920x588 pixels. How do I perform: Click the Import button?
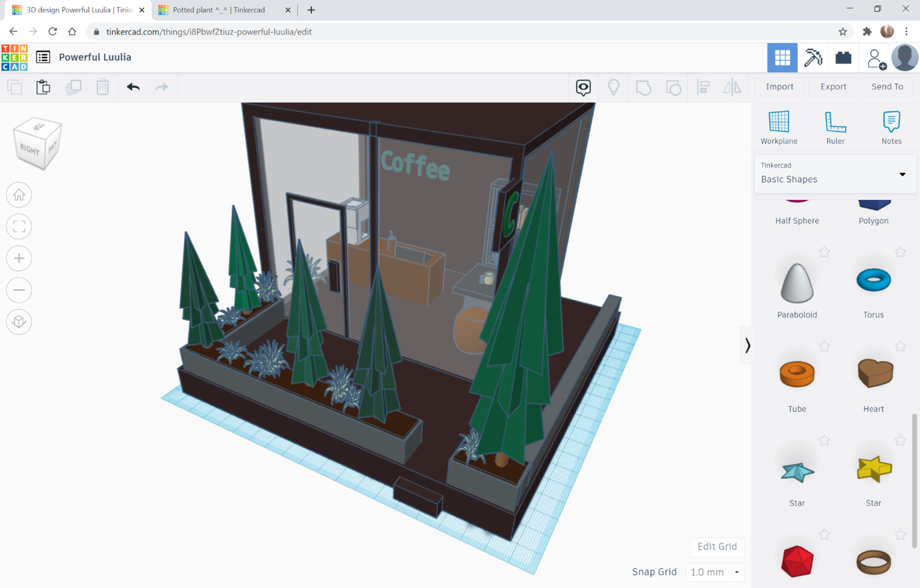coord(779,87)
